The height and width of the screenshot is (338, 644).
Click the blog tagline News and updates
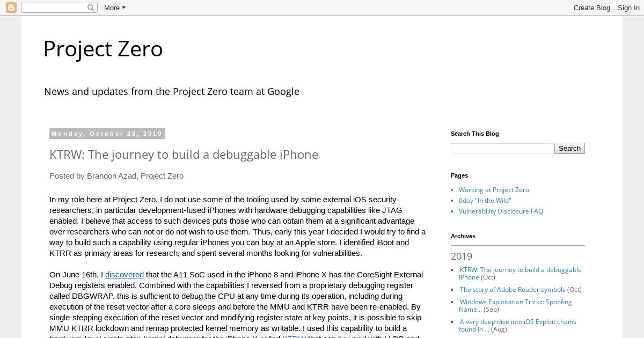pos(172,91)
